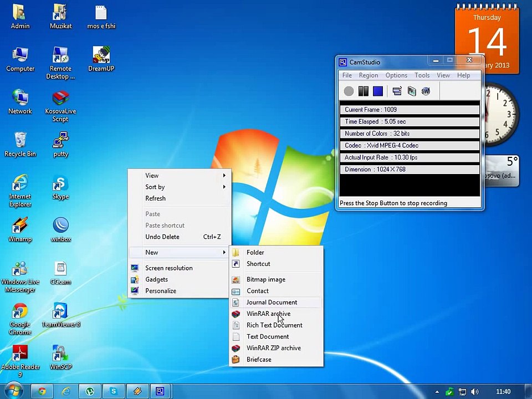Select the WinSCP desktop shortcut
Image resolution: width=532 pixels, height=399 pixels.
(61, 357)
